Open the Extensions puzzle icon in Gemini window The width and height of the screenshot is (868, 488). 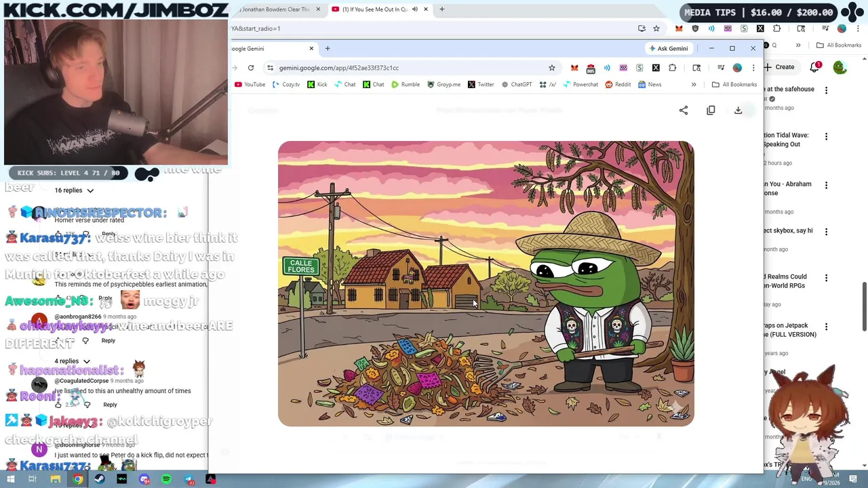tap(673, 68)
